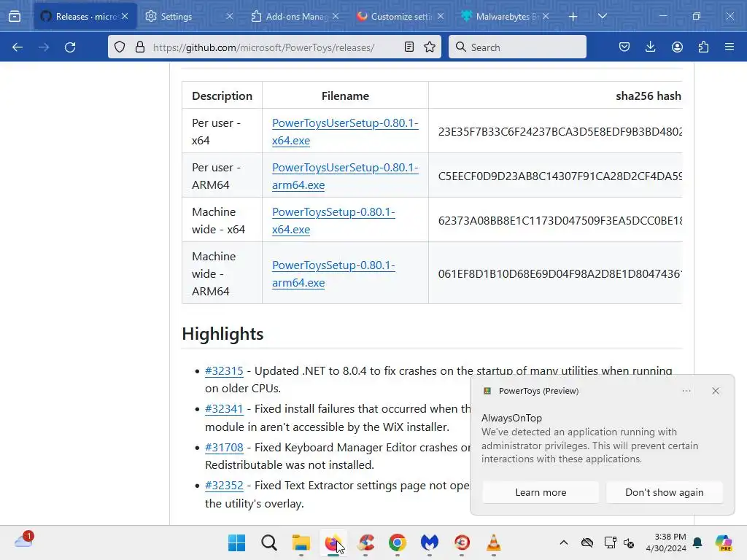List all tabs with the chevron
Screen dimensions: 747x560
[602, 16]
